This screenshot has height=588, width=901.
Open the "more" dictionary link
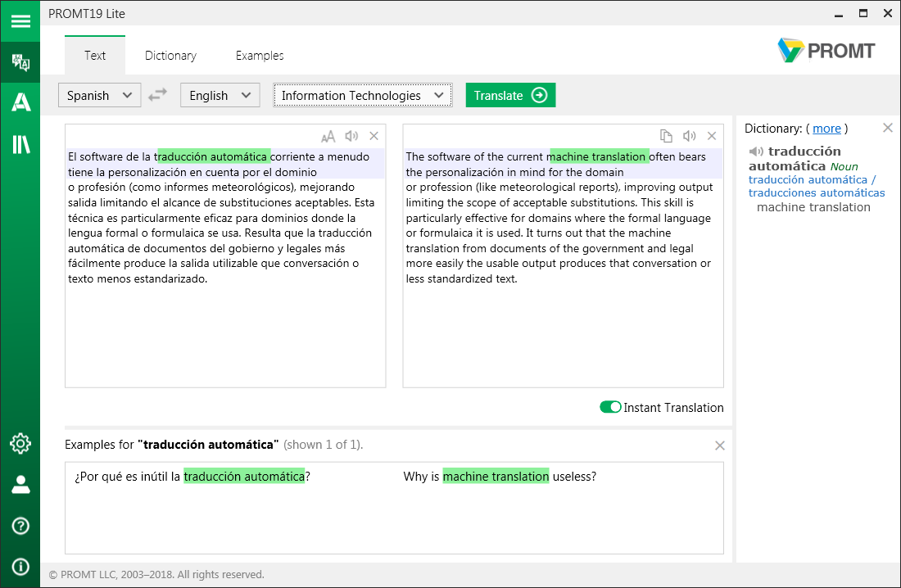(x=826, y=129)
